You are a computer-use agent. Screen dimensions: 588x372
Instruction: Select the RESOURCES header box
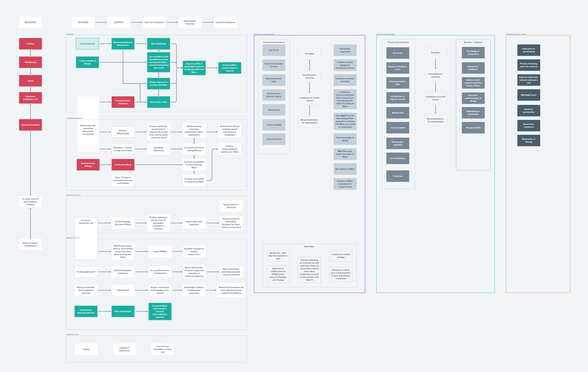(31, 23)
